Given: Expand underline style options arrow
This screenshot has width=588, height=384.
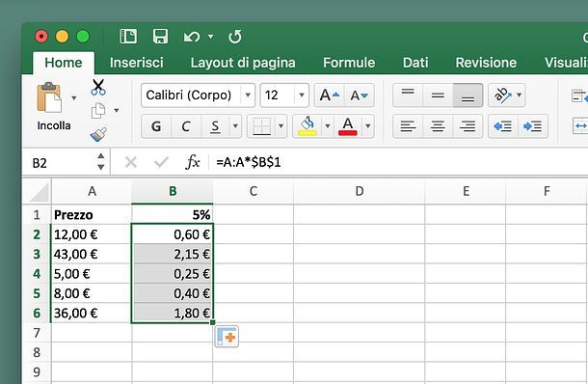Looking at the screenshot, I should click(x=235, y=126).
